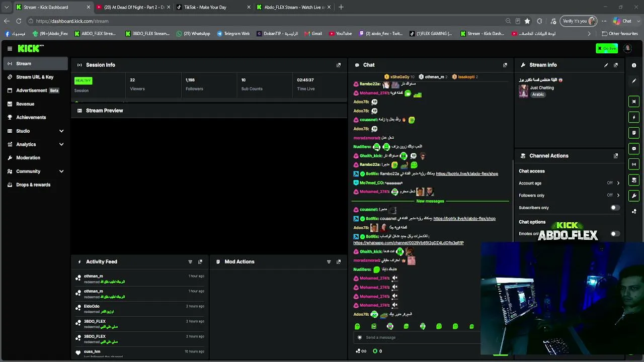Image resolution: width=644 pixels, height=362 pixels.
Task: Go back using the browser back arrow
Action: [x=7, y=21]
